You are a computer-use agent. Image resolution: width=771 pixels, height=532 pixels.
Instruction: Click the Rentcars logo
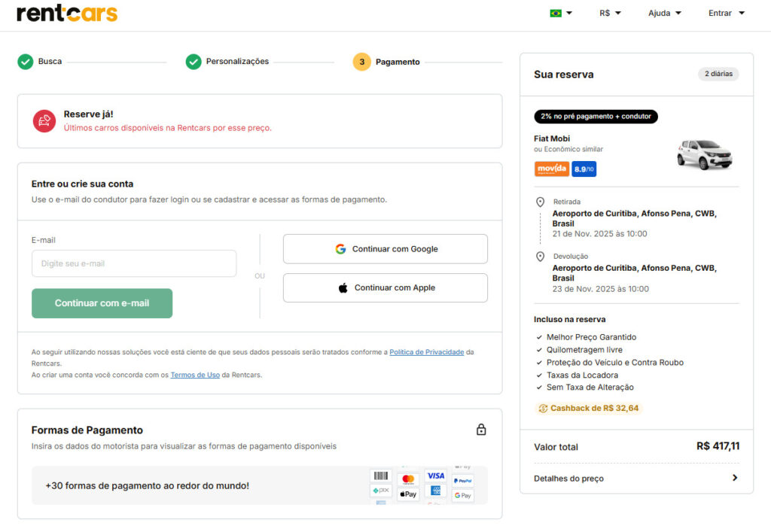(67, 14)
